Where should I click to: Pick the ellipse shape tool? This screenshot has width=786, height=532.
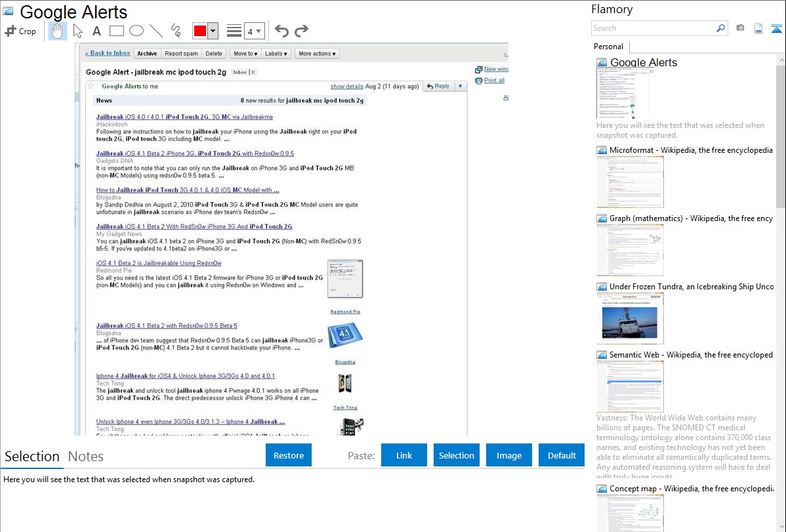[x=136, y=31]
